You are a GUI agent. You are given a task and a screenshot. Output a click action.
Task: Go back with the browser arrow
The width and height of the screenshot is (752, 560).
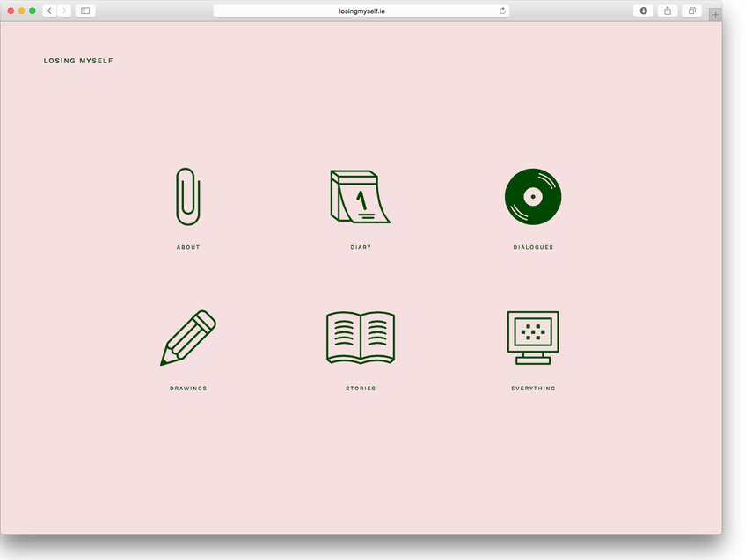click(x=49, y=11)
